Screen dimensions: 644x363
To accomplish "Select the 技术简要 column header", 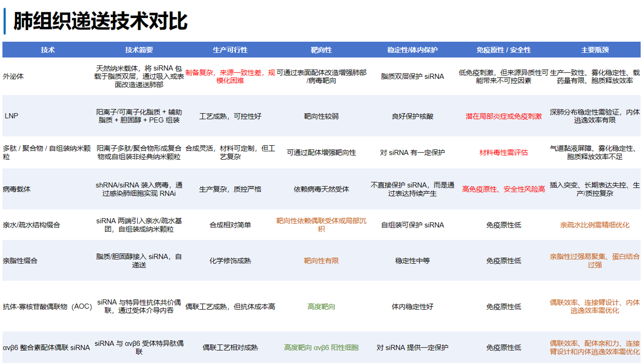I will click(139, 50).
